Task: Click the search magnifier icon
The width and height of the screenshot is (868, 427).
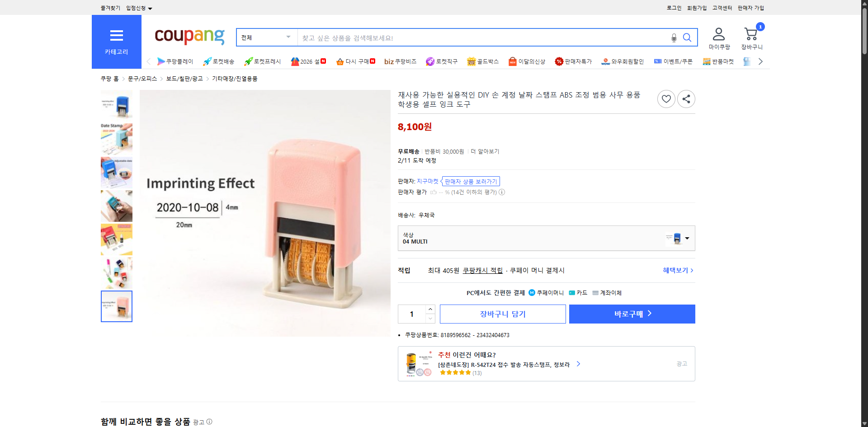Action: [x=687, y=38]
